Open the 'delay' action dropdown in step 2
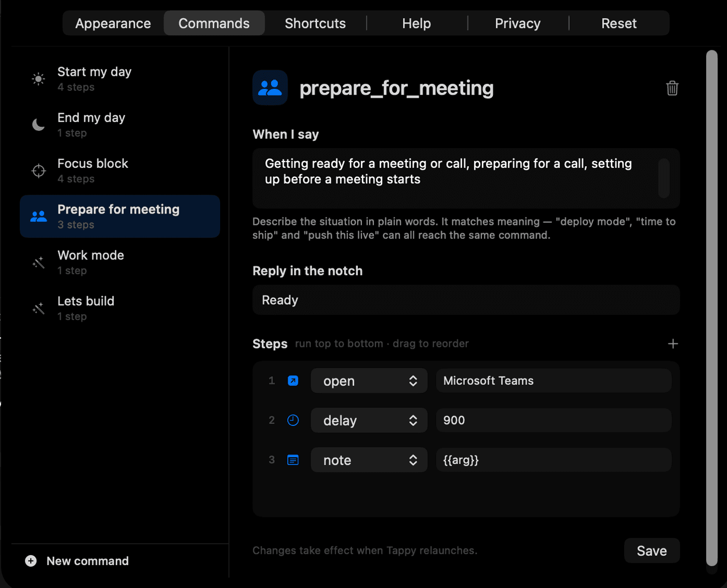The height and width of the screenshot is (588, 727). [369, 420]
